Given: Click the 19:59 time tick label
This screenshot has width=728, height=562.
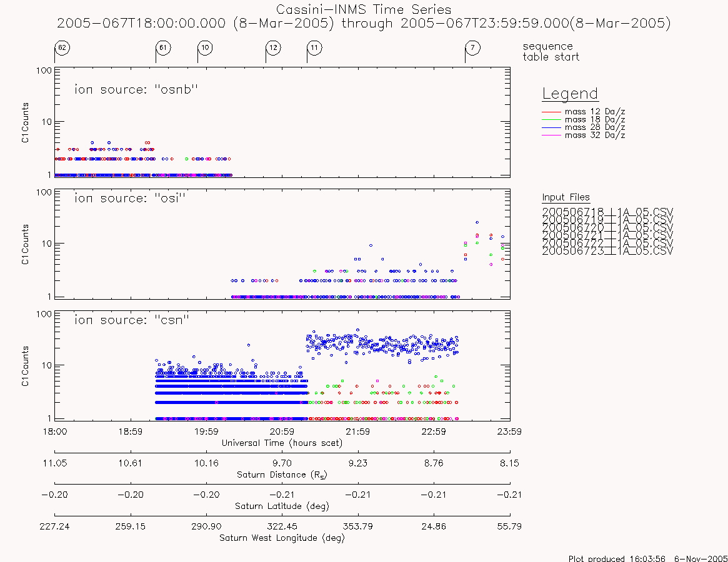Looking at the screenshot, I should click(206, 431).
